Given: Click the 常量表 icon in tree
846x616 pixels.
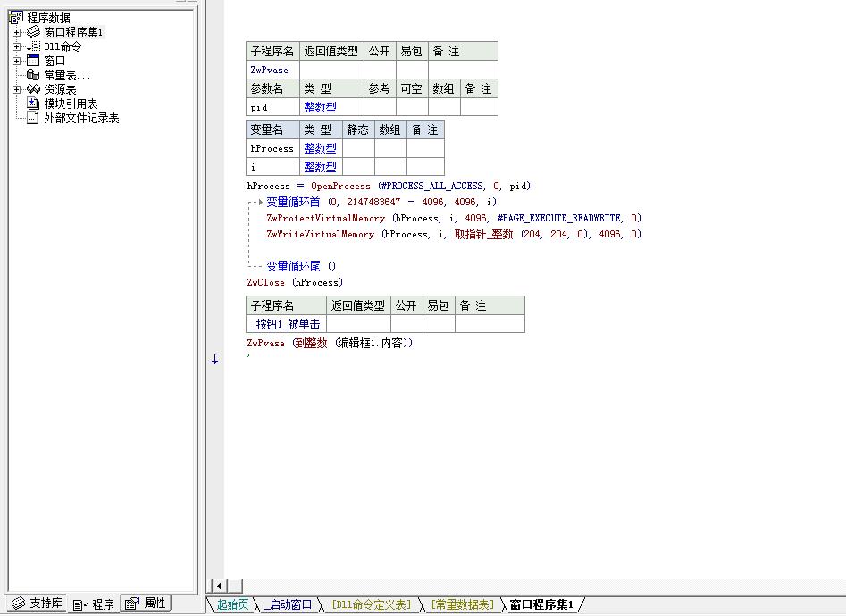Looking at the screenshot, I should click(33, 74).
